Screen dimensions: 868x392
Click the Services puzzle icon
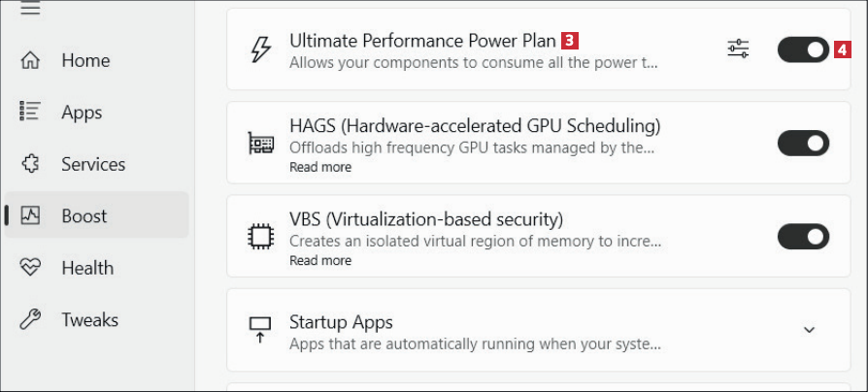pos(30,164)
